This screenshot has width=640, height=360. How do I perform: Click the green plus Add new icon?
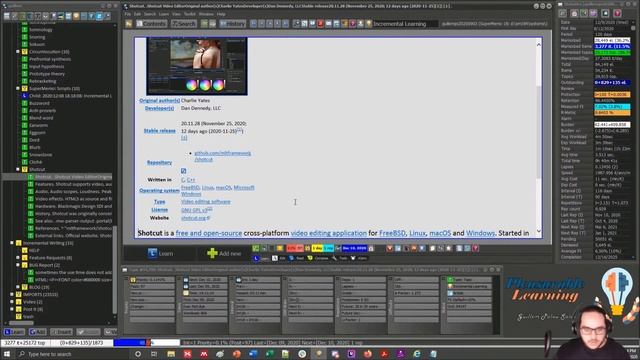(x=212, y=253)
